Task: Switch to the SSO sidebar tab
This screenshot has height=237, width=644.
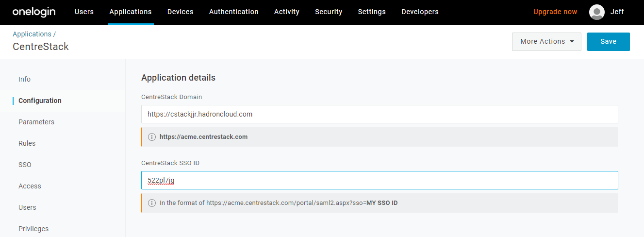Action: coord(25,165)
